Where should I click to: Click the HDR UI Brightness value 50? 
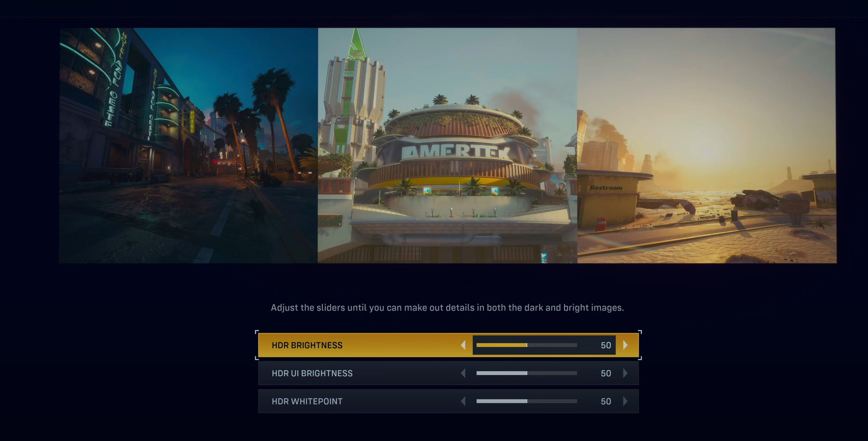[x=606, y=373]
